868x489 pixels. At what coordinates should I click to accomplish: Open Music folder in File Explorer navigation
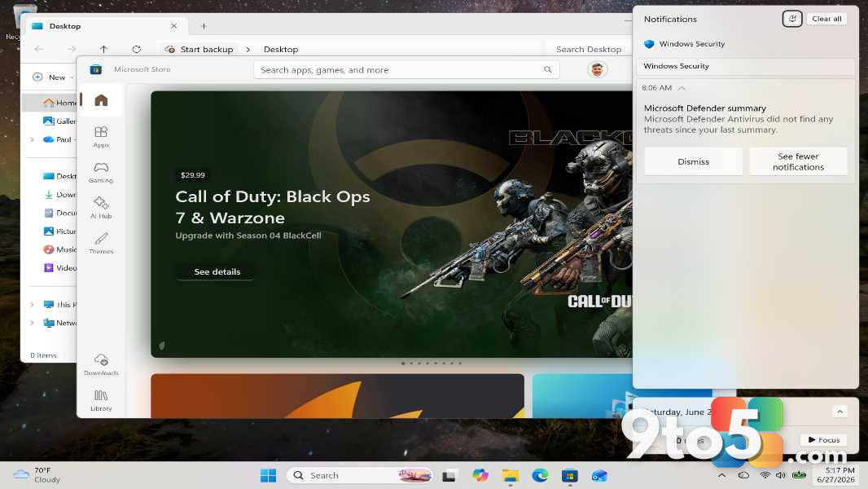tap(58, 249)
